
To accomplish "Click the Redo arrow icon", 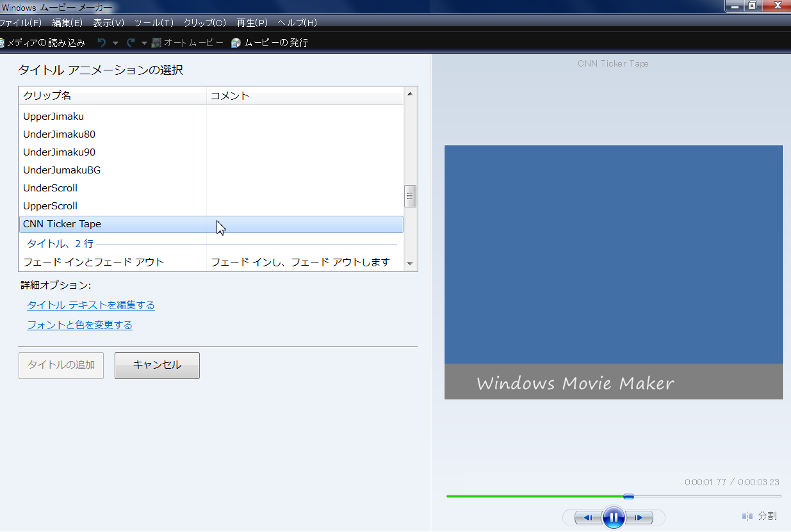I will pos(131,43).
